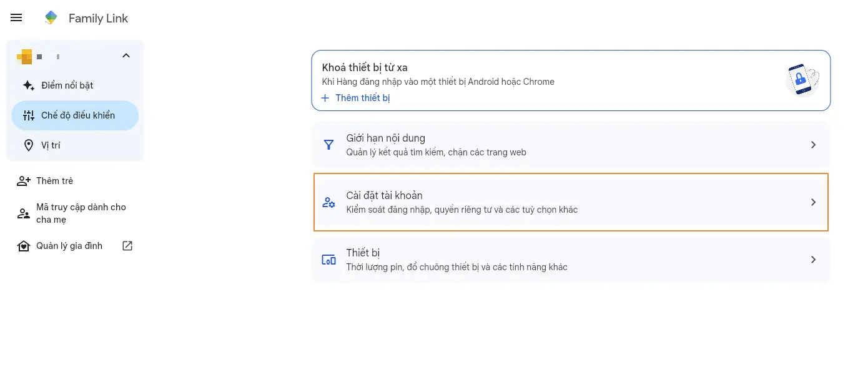Expand the Thiết bị row chevron
This screenshot has height=365, width=868.
point(813,260)
